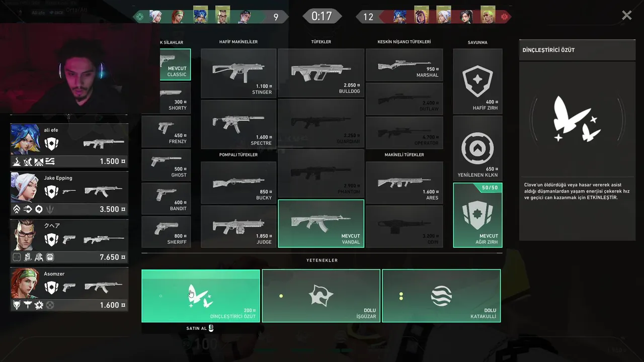Click Keskin Nişancı Tüfekleri header

[404, 42]
